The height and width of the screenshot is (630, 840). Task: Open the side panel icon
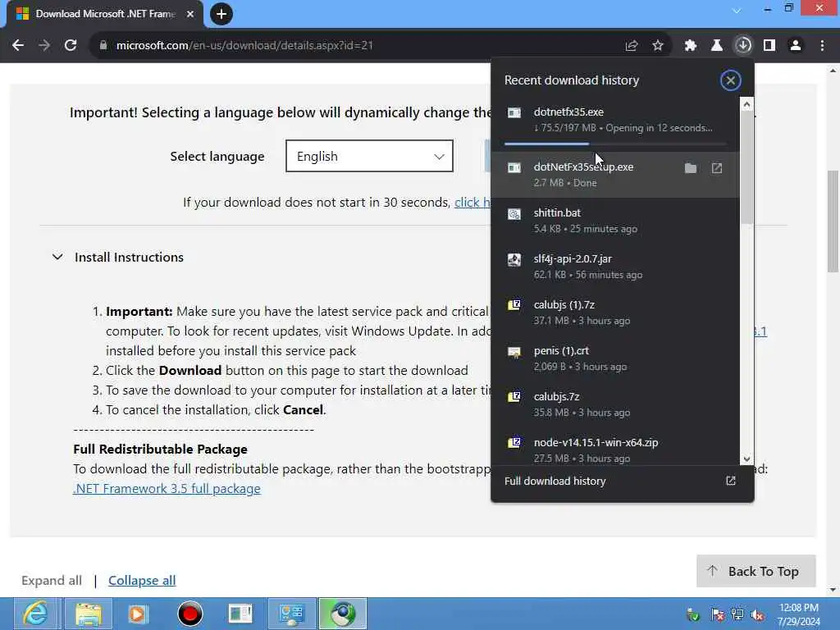click(x=769, y=46)
